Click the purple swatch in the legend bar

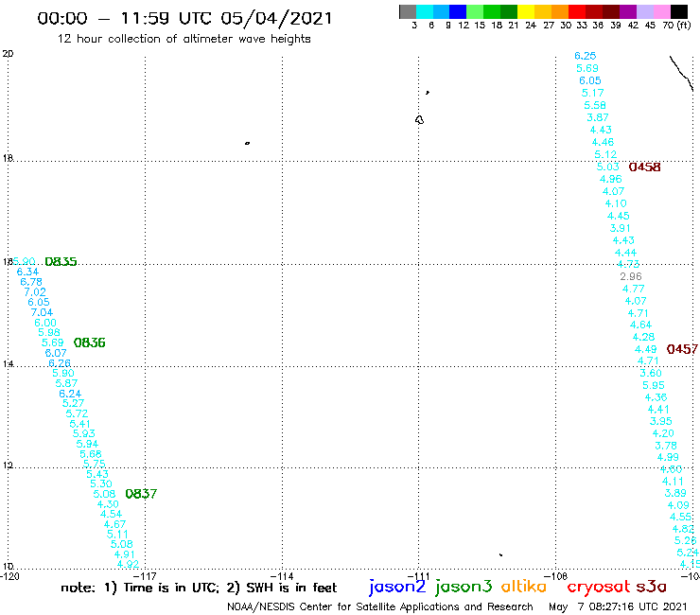[628, 11]
